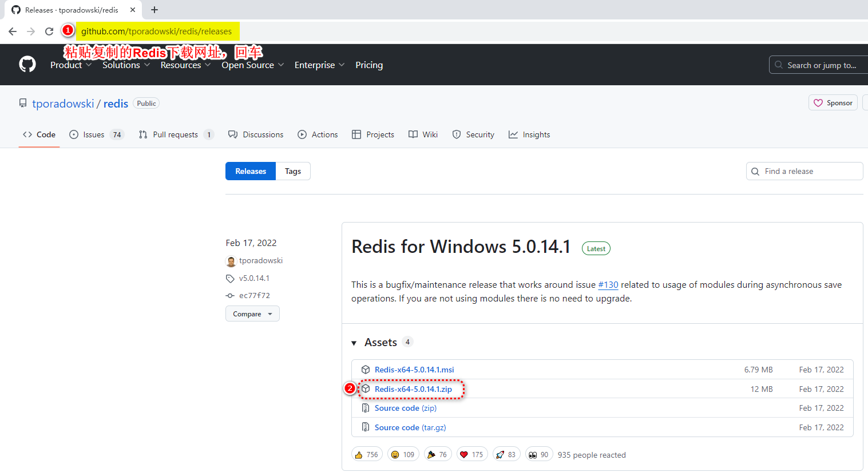Open the redis repository link

[x=116, y=104]
